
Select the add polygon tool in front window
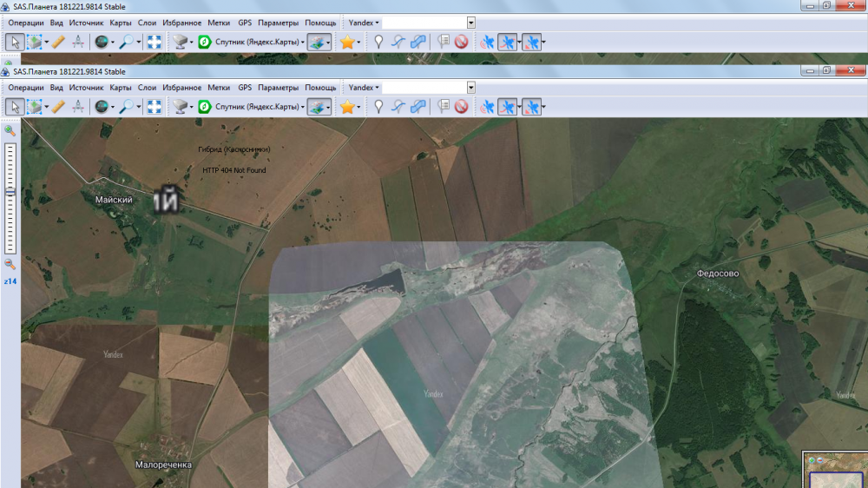[x=418, y=107]
